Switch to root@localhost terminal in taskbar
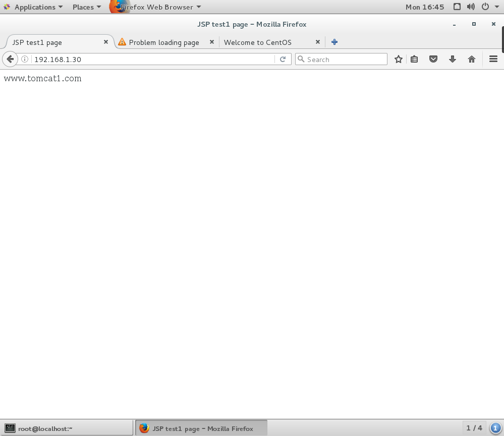504x436 pixels. (x=67, y=428)
